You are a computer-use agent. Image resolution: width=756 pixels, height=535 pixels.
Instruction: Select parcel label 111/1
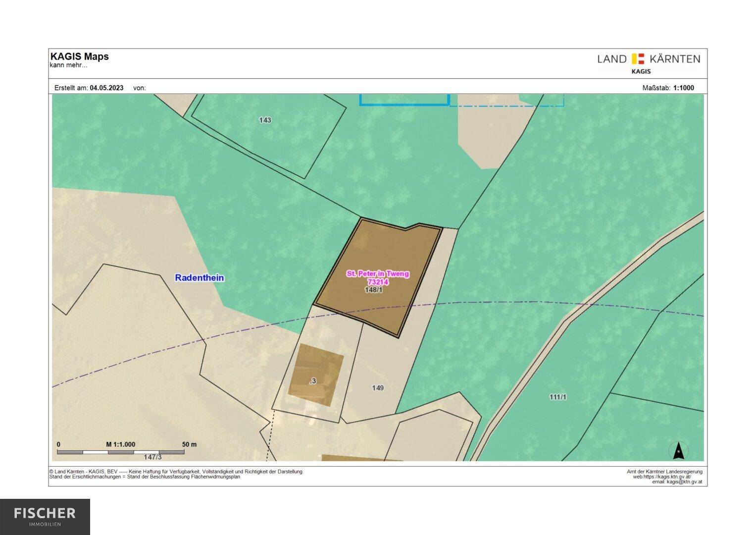coord(557,397)
